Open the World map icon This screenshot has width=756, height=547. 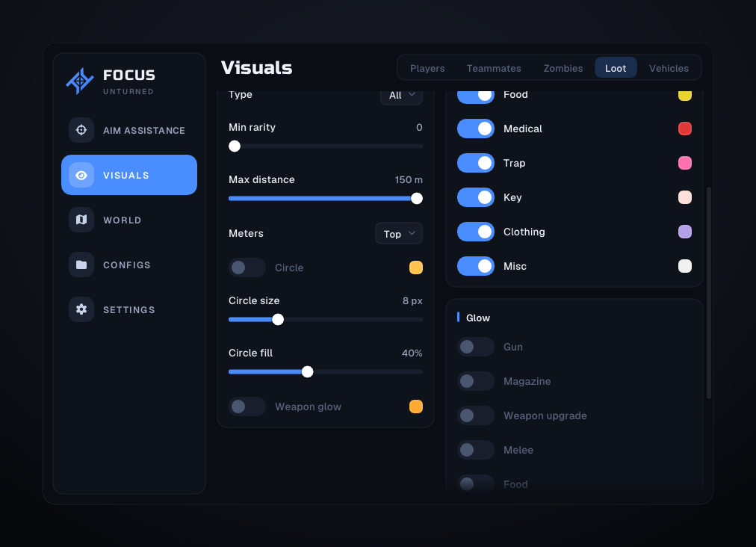pyautogui.click(x=81, y=220)
